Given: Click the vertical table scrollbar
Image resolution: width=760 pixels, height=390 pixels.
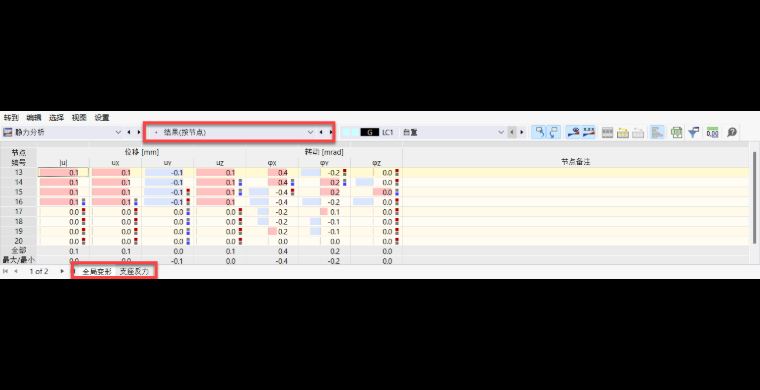Looking at the screenshot, I should (754, 197).
